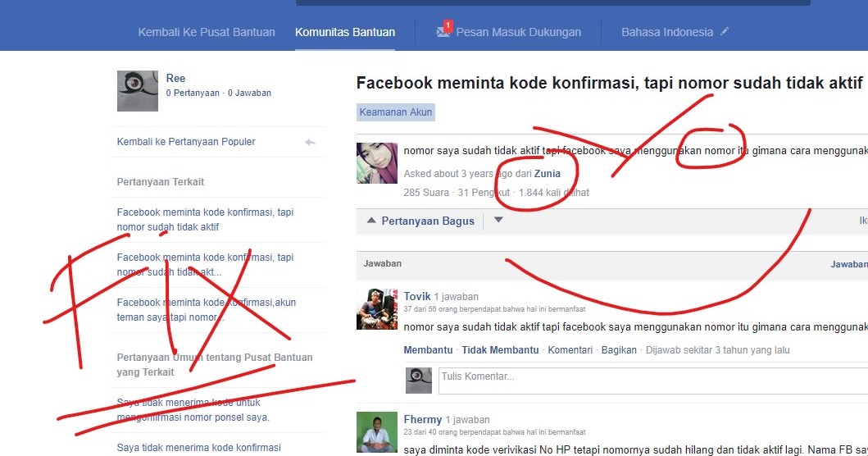Click the Keamanan Akun topic tag
Screen dimensions: 868x456
tap(396, 112)
